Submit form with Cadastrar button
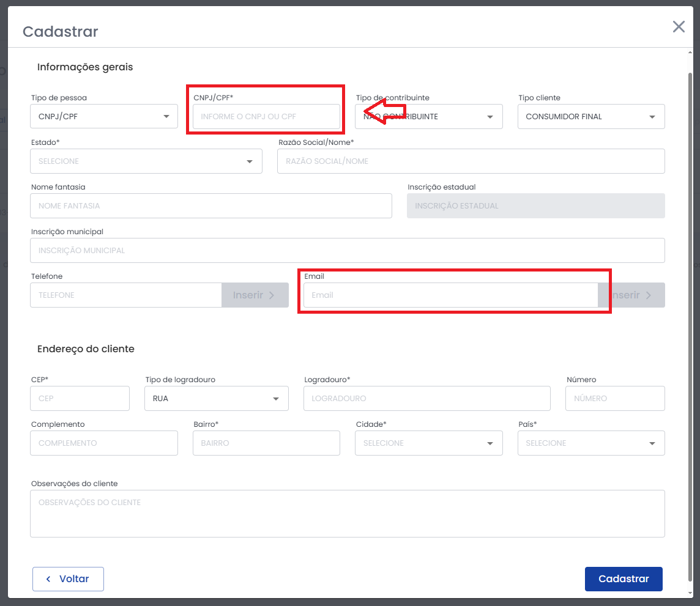Screen dimensions: 700x606 623,578
